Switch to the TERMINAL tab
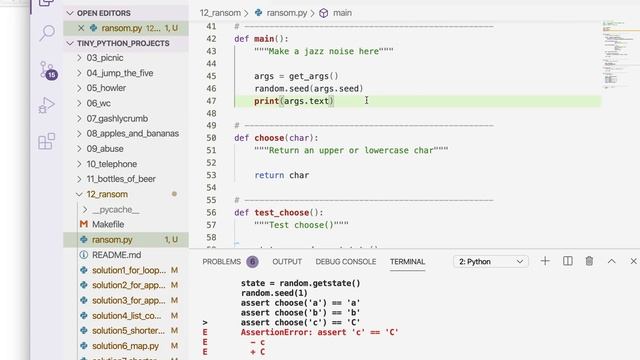Image resolution: width=640 pixels, height=360 pixels. (407, 262)
